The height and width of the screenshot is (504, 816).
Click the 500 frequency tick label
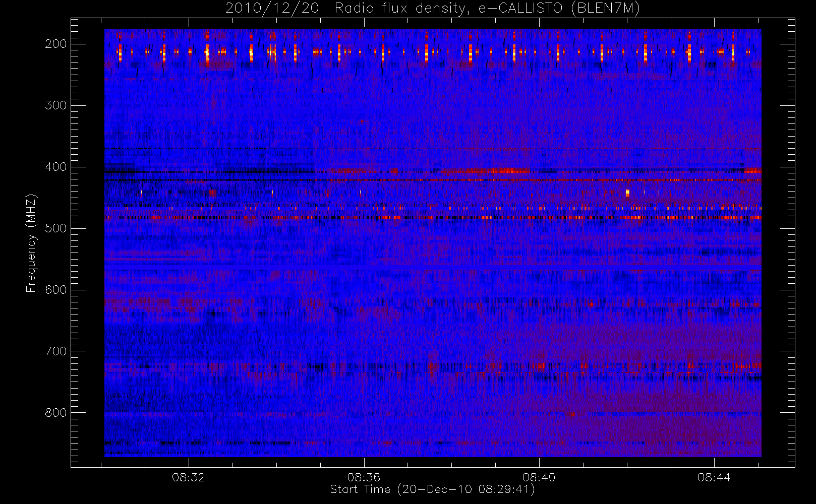coord(56,228)
